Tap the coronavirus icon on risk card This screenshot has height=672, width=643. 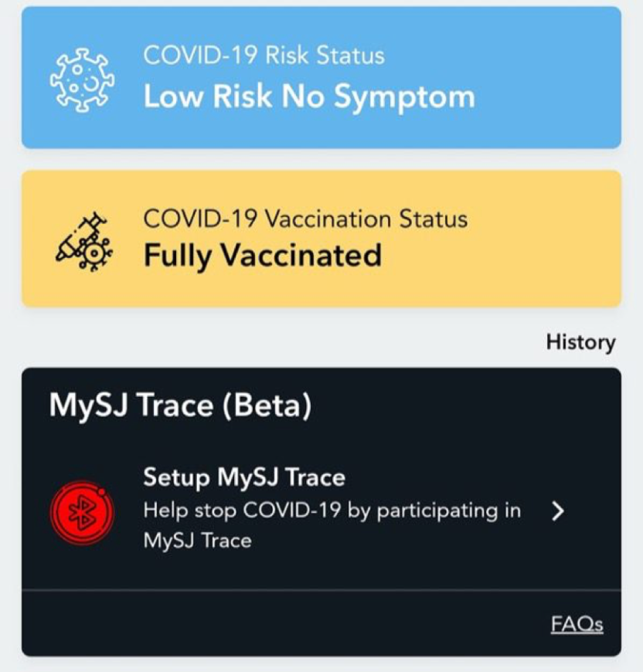pos(82,80)
